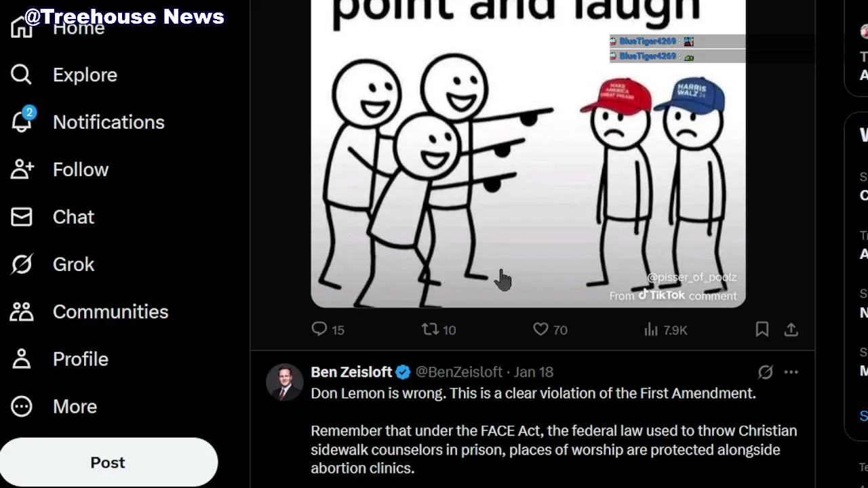Viewport: 868px width, 488px height.
Task: Open the Chat envelope icon
Action: coord(22,217)
